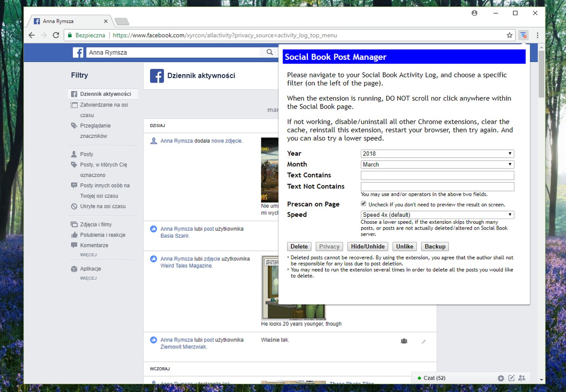Click the scrollbar down arrow

point(541,380)
